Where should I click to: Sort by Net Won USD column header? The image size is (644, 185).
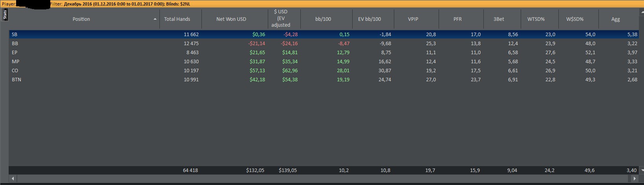click(x=231, y=19)
